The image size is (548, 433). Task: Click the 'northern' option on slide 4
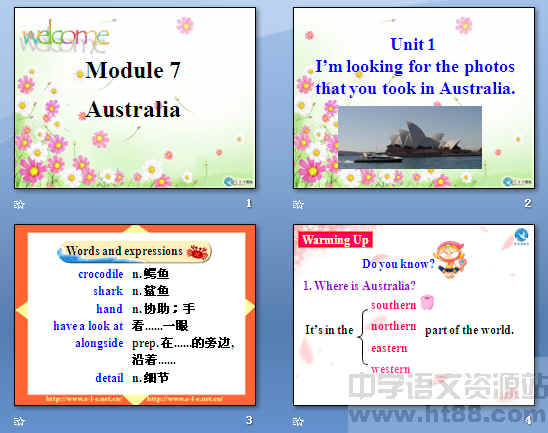point(394,326)
